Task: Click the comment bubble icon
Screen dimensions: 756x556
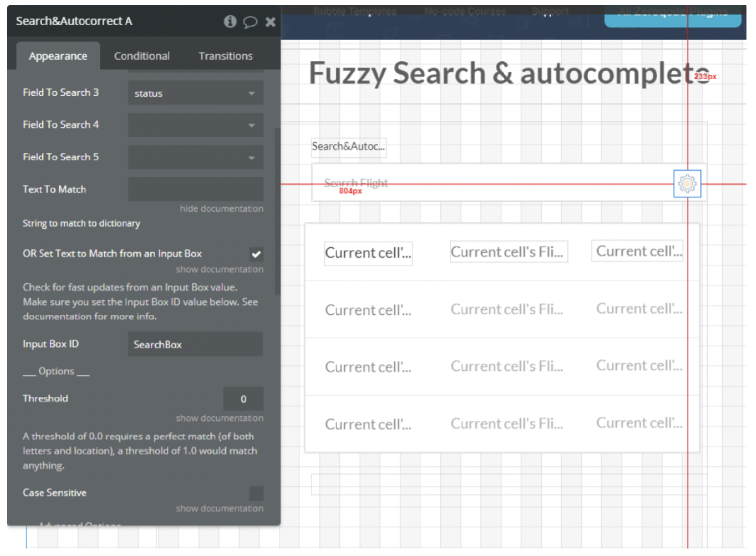Action: point(250,22)
